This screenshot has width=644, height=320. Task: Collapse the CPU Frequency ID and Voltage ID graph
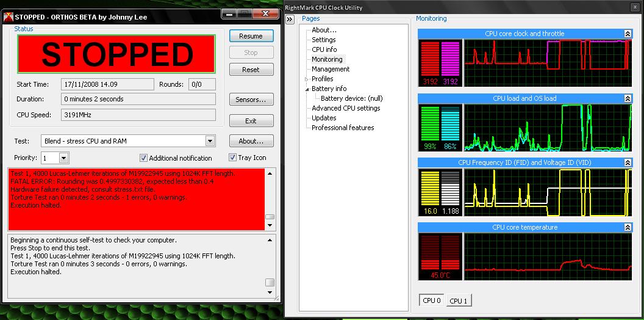pyautogui.click(x=628, y=162)
